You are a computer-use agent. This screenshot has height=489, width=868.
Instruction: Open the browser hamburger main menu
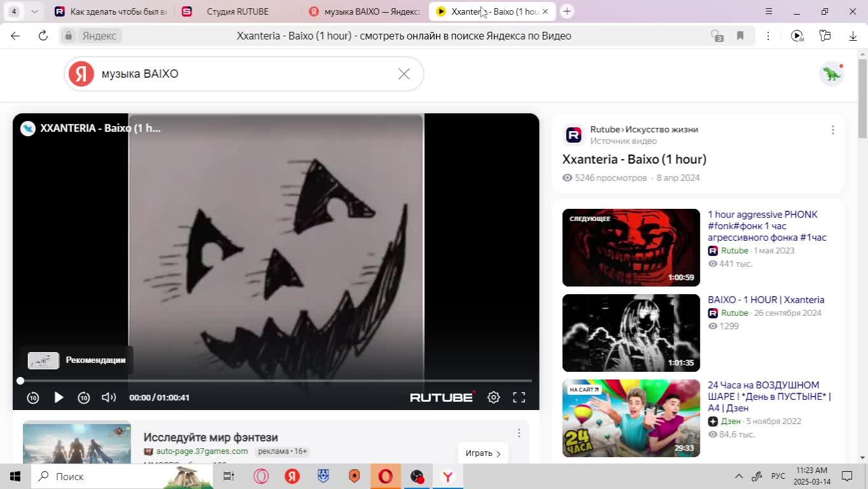[x=769, y=11]
